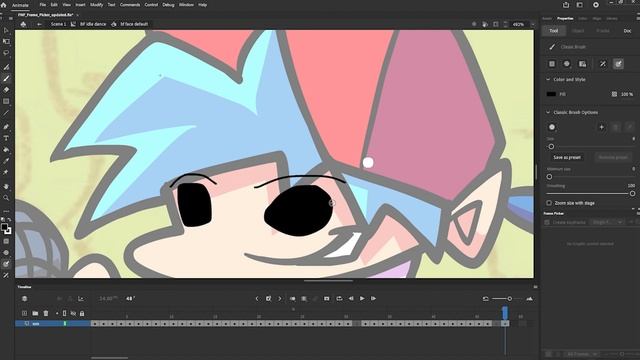Add custom brush shape plus button
This screenshot has width=640, height=360.
point(601,127)
